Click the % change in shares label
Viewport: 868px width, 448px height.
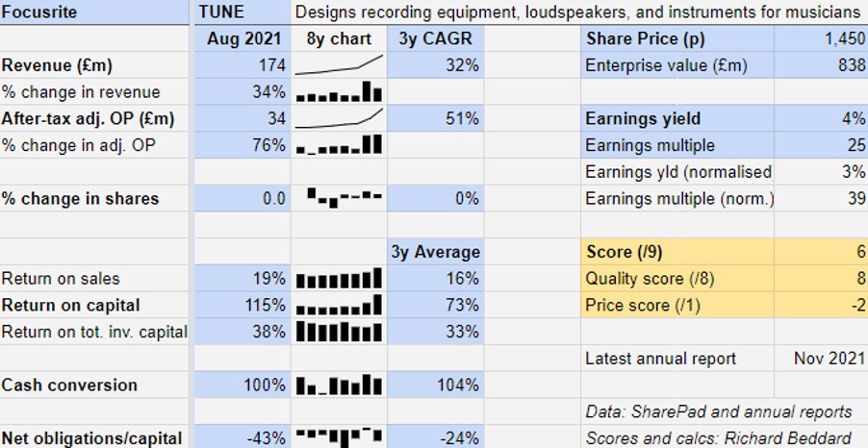(80, 199)
